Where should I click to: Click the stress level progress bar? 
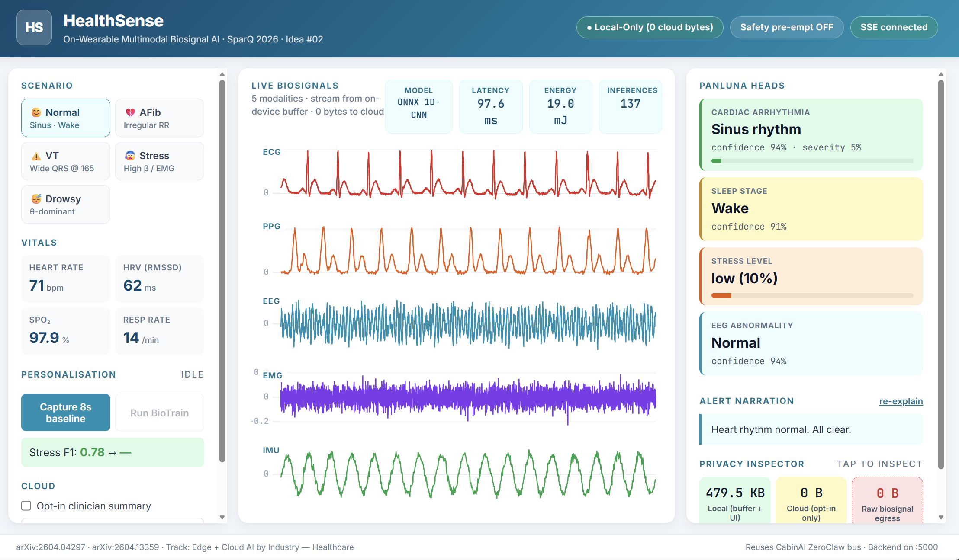tap(812, 295)
